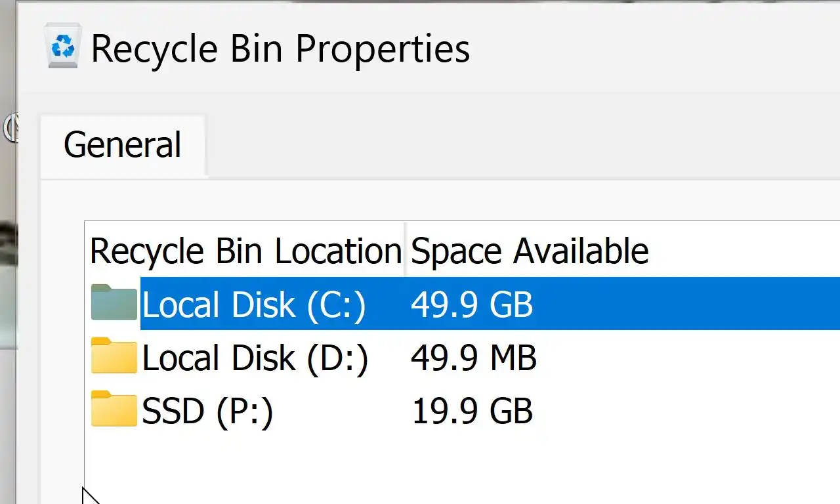Click the 19.9 GB space value
The height and width of the screenshot is (504, 840).
(x=472, y=411)
